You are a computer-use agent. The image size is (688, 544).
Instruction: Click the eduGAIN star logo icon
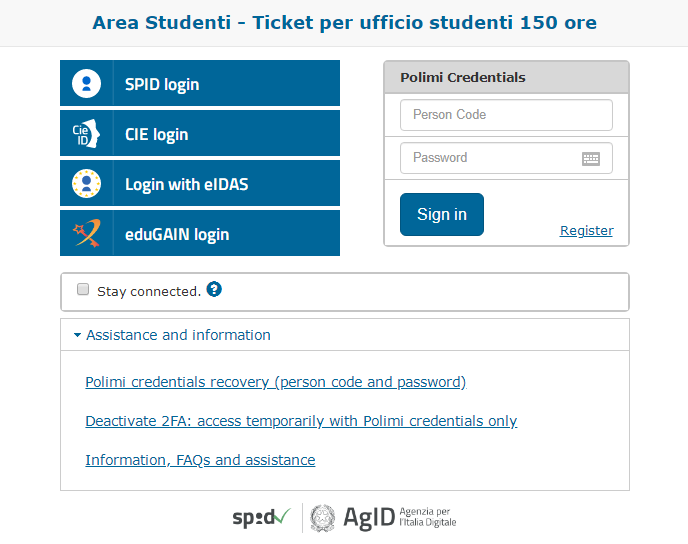click(x=86, y=233)
